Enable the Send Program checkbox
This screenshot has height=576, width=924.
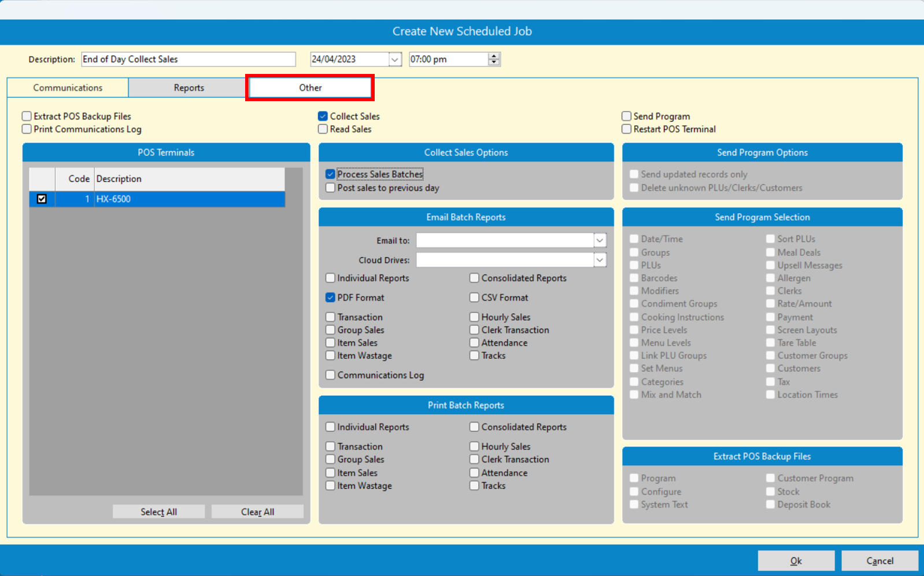tap(627, 117)
